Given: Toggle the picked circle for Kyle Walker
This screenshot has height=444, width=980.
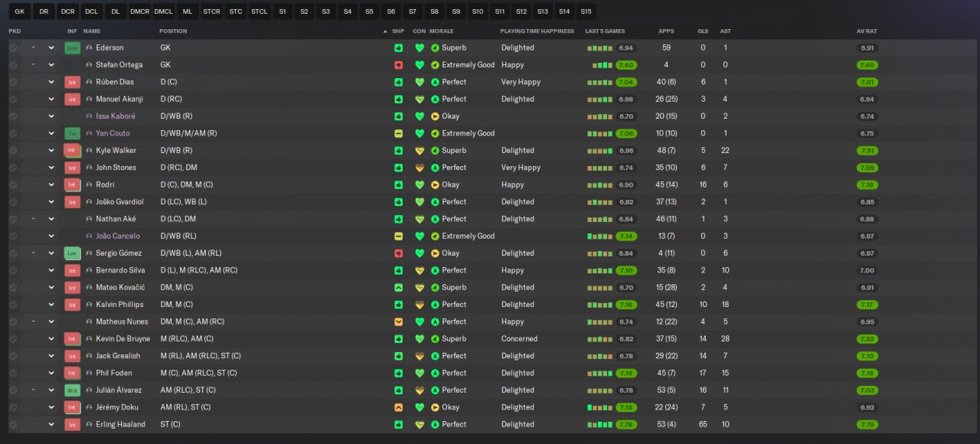Looking at the screenshot, I should point(13,151).
